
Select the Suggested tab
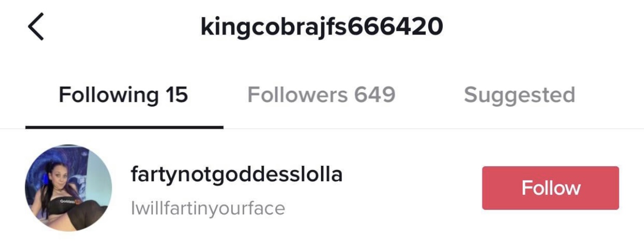[x=519, y=95]
